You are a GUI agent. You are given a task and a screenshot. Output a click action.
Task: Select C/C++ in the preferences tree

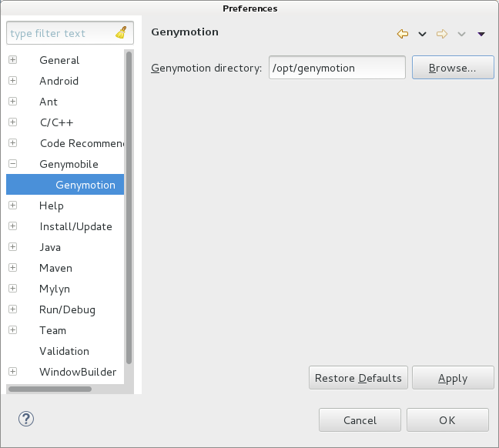coord(57,122)
